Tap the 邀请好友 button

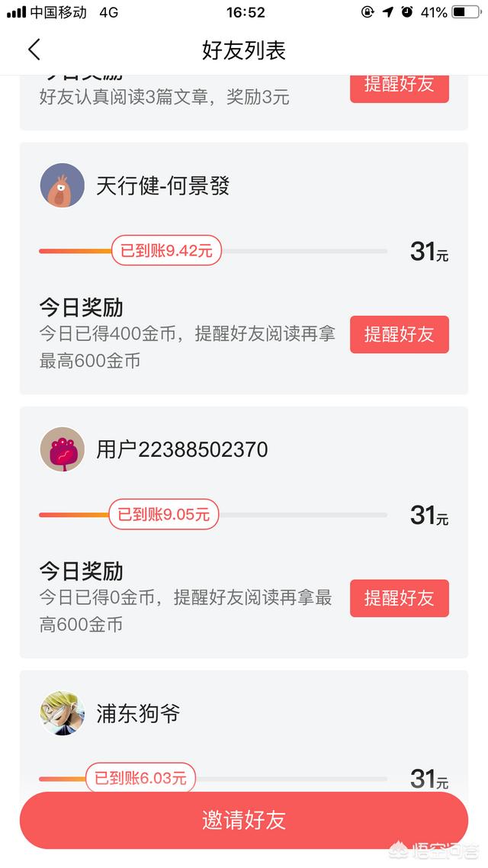point(244,821)
